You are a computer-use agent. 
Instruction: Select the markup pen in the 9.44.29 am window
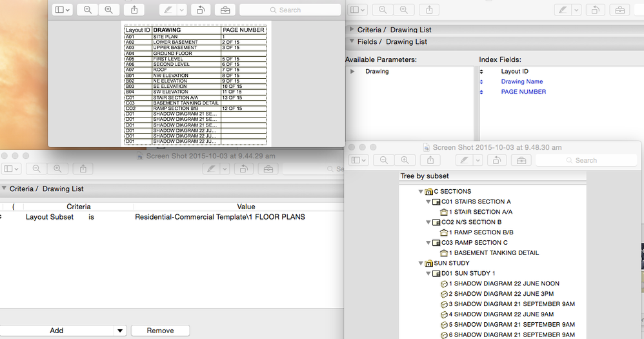(211, 169)
